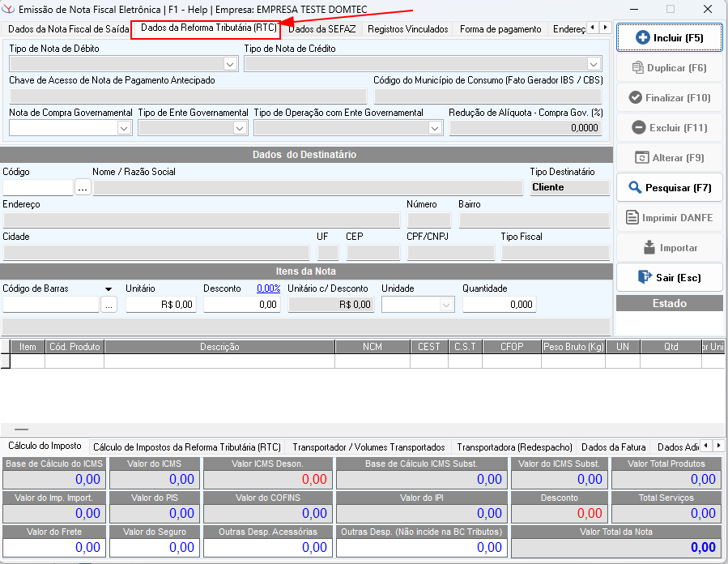728x564 pixels.
Task: Click the Quantidade input field
Action: coord(498,305)
